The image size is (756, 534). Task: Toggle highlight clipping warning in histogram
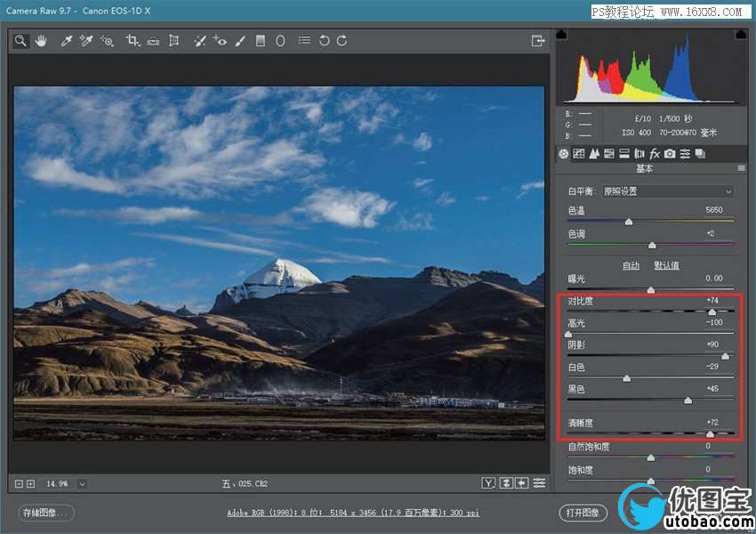pyautogui.click(x=740, y=35)
